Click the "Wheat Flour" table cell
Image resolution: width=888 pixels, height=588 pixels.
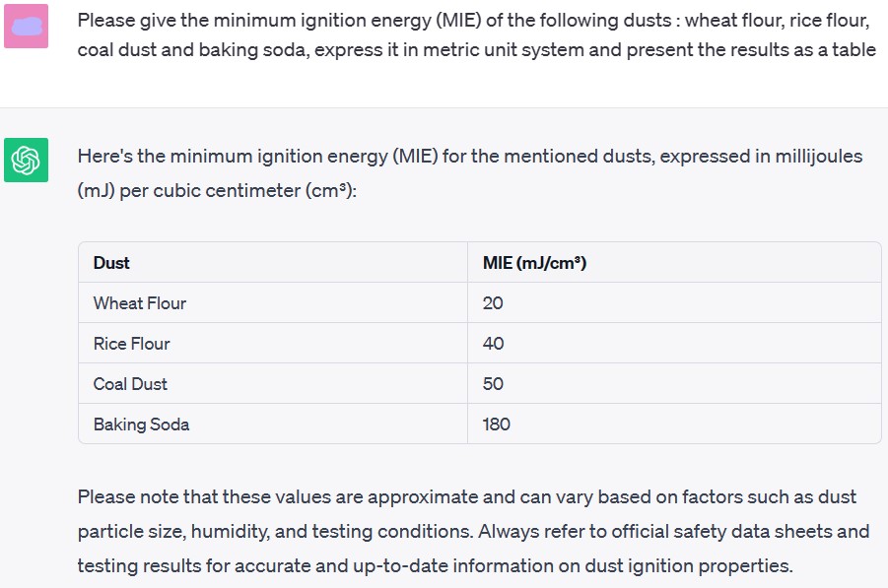point(140,303)
